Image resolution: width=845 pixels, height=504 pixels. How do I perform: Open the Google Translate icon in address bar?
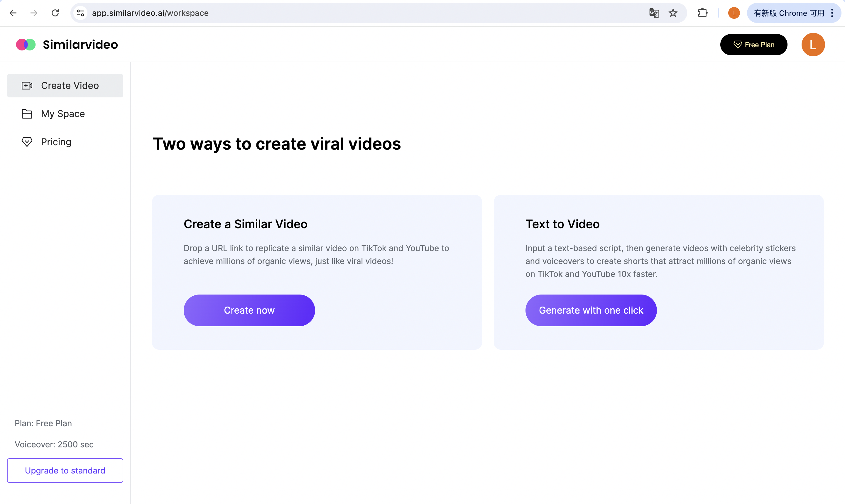point(654,13)
